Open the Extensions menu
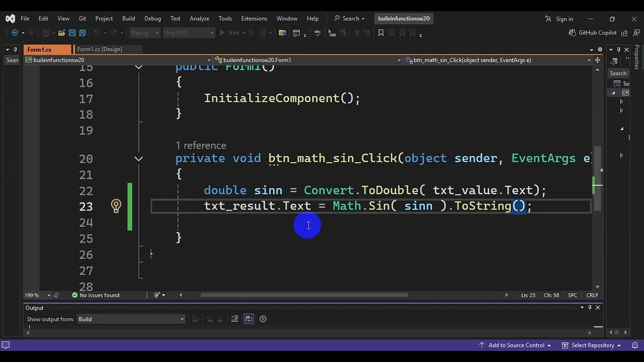The image size is (644, 362). point(254,19)
